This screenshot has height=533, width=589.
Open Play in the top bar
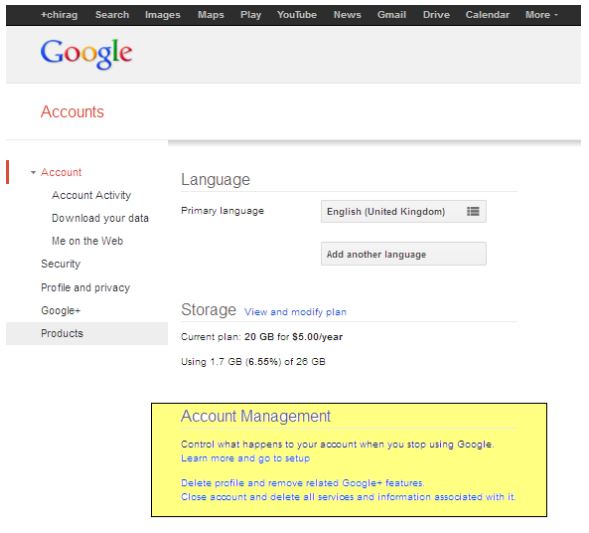(251, 15)
